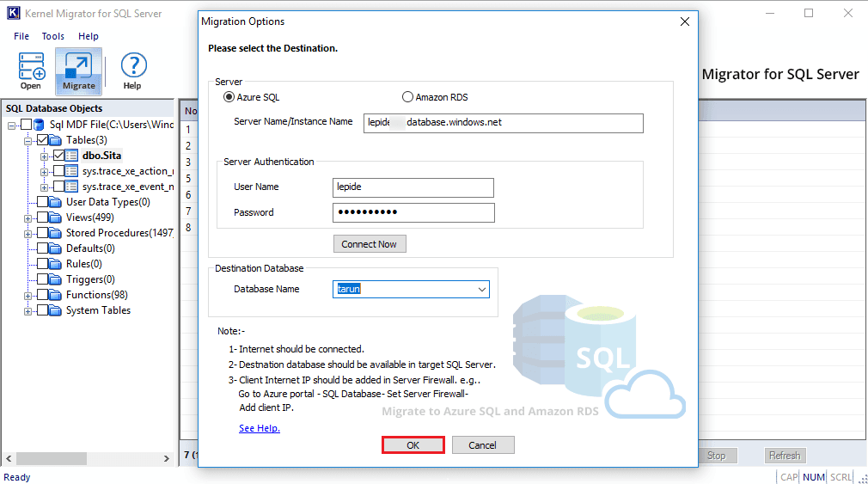The image size is (868, 484).
Task: Click the System Tables folder icon
Action: 55,310
